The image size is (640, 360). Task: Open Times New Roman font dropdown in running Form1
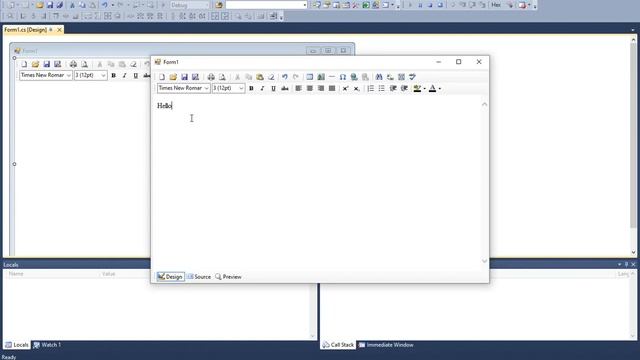[x=206, y=88]
